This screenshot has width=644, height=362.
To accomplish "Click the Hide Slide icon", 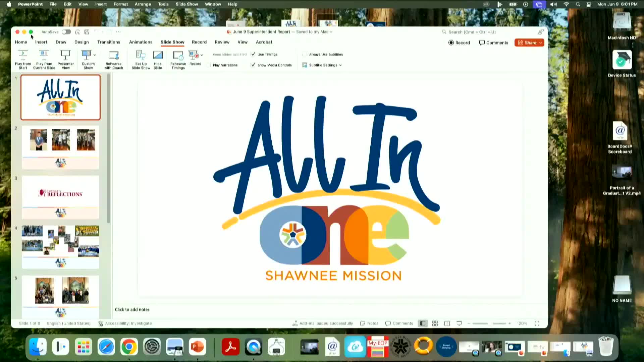I will (x=158, y=55).
